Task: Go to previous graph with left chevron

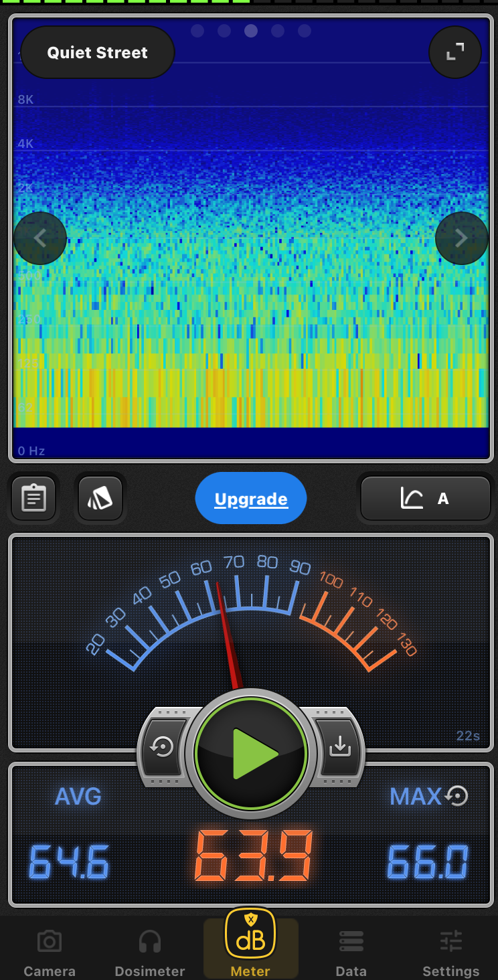Action: coord(40,238)
